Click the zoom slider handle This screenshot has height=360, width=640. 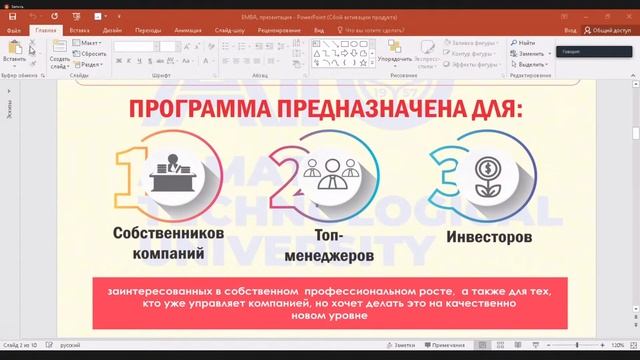[577, 345]
